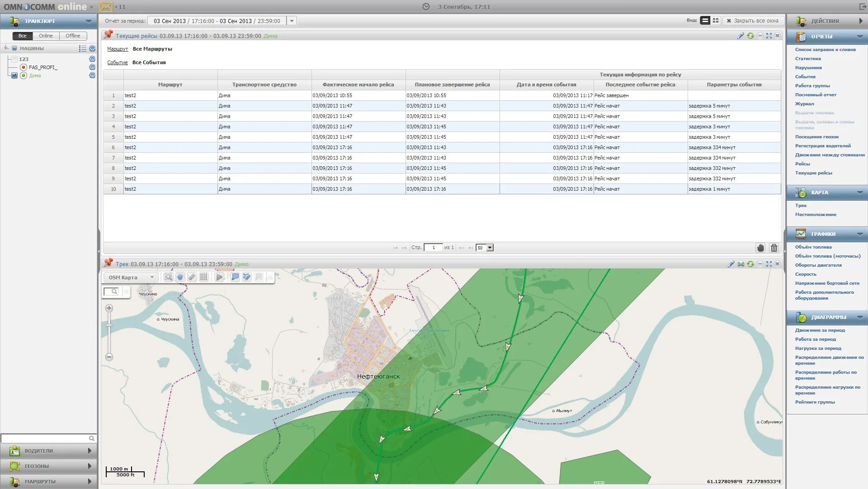Open the Посещения геозон report
Screen dimensions: 868x489
(816, 137)
